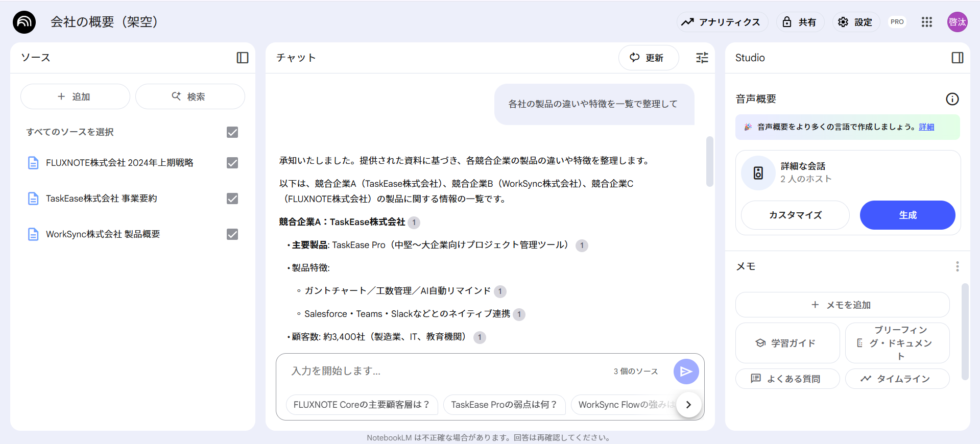The width and height of the screenshot is (980, 444).
Task: Click the Studio panel scrollbar
Action: tap(965, 332)
